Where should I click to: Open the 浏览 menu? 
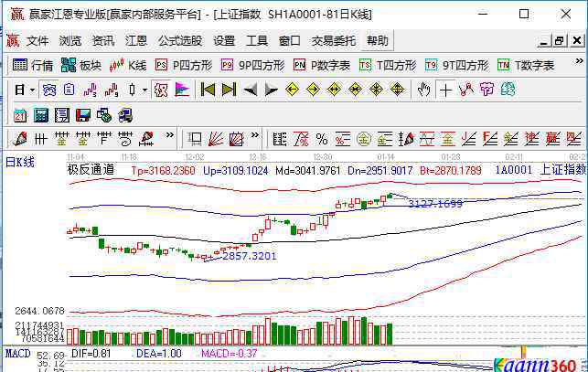click(x=70, y=40)
